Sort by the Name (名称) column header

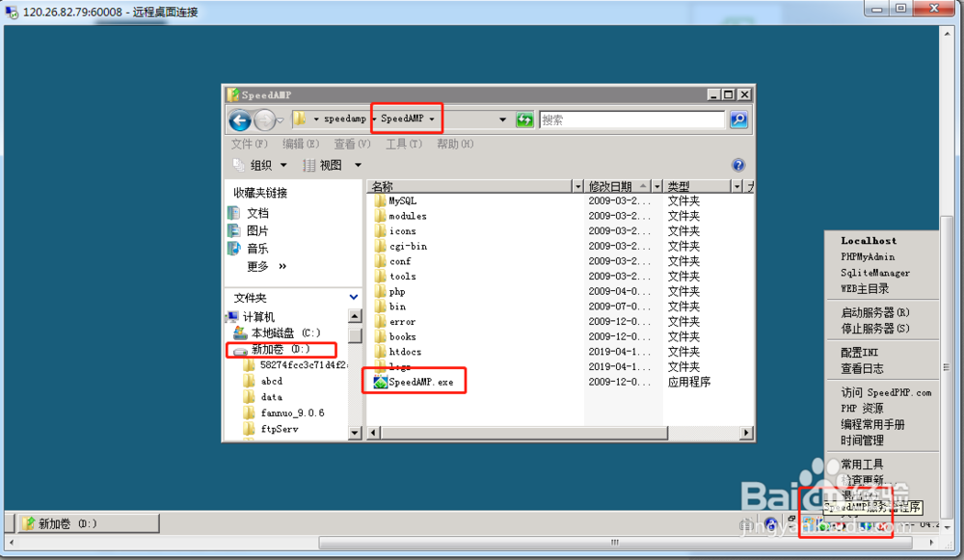coord(469,186)
